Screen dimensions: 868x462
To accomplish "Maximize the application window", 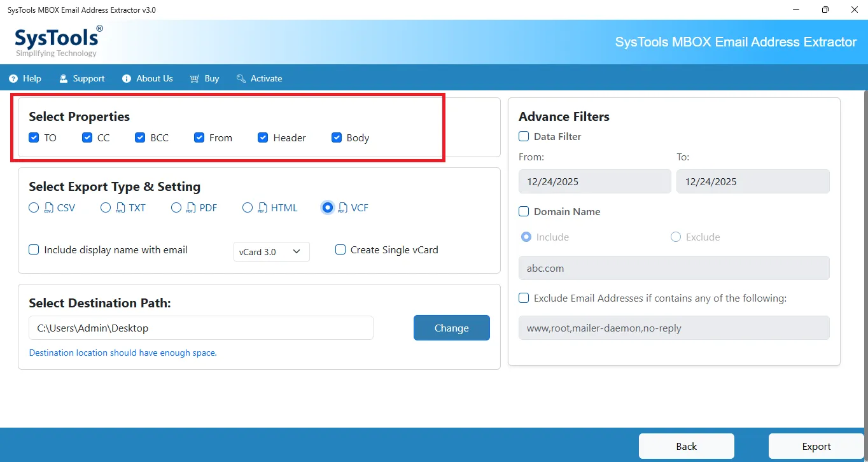I will pos(825,10).
